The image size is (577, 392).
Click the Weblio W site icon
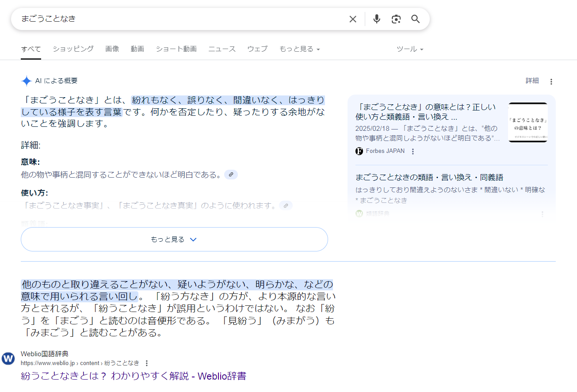point(8,358)
